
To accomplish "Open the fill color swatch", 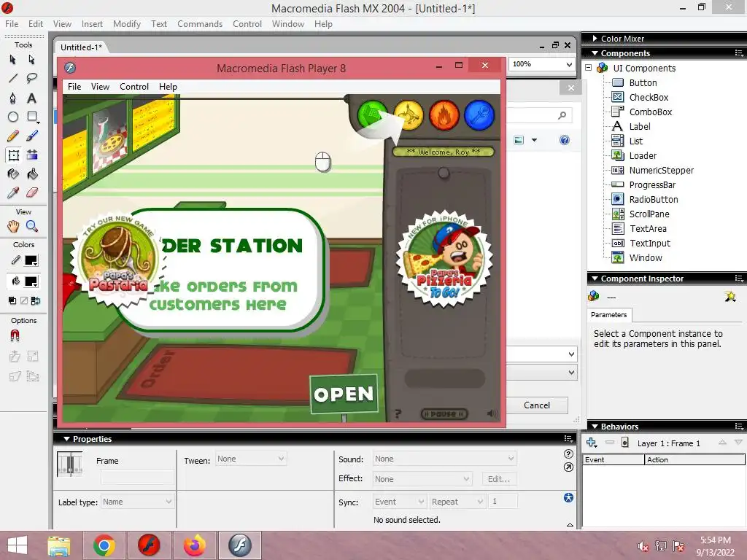I will tap(31, 281).
